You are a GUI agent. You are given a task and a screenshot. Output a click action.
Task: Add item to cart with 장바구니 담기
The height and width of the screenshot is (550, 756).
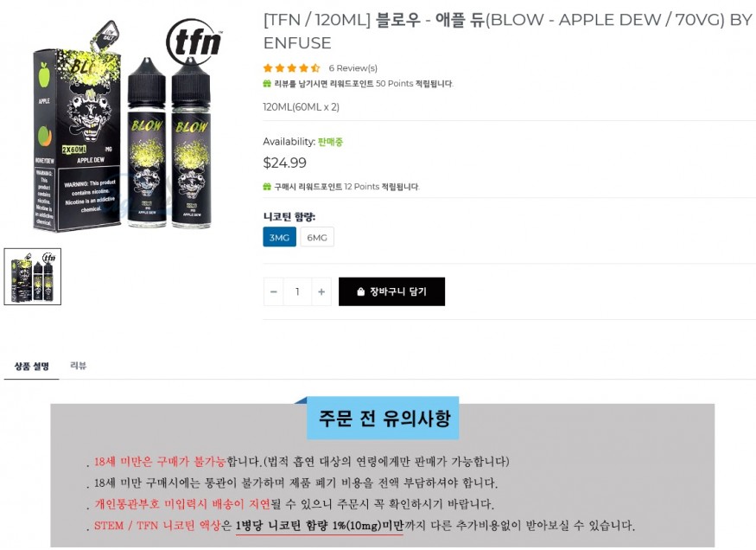pyautogui.click(x=391, y=291)
